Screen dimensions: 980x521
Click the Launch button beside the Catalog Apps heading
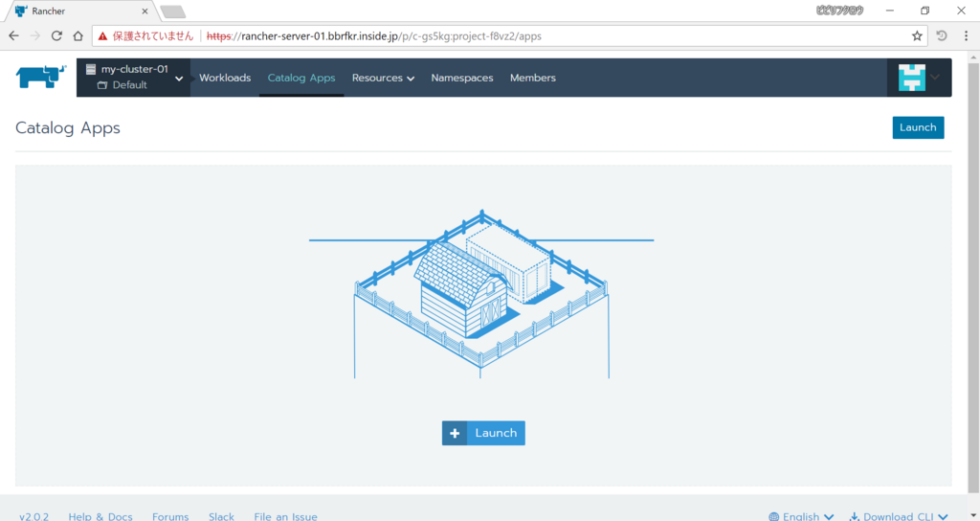point(918,127)
